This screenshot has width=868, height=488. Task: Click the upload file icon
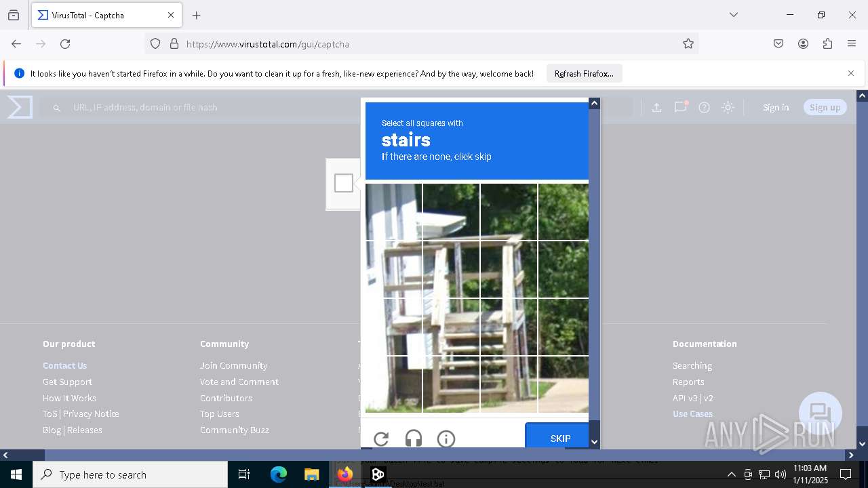[656, 107]
